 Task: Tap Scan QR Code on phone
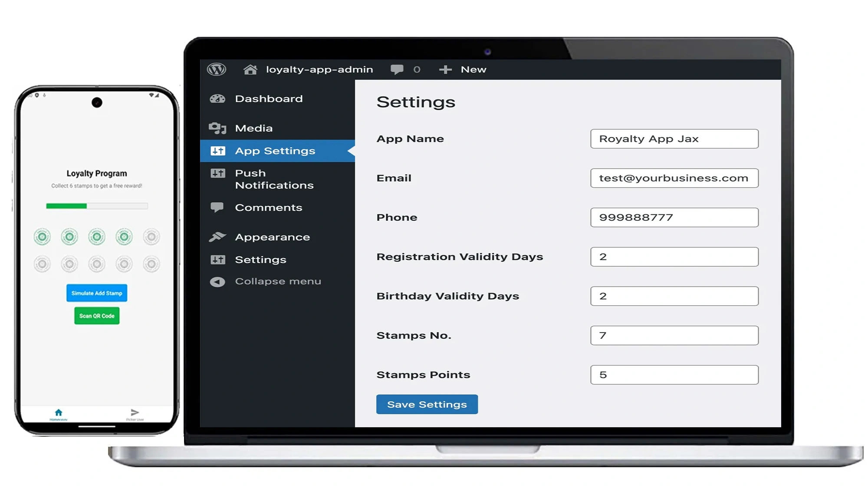(97, 316)
